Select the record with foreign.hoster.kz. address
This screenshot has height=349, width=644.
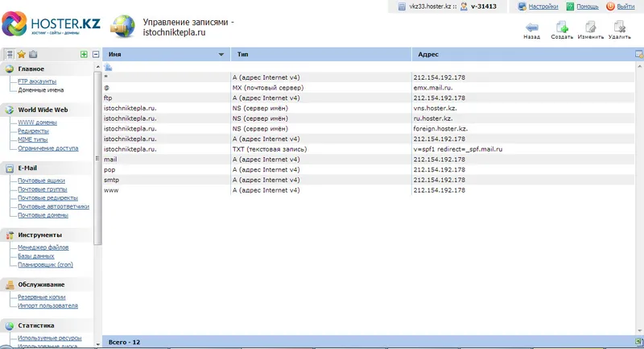(369, 129)
